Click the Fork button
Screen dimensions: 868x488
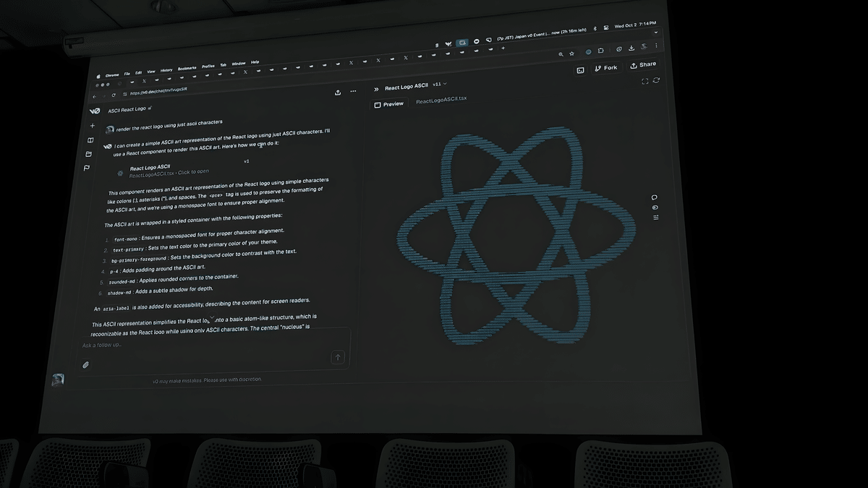(606, 68)
